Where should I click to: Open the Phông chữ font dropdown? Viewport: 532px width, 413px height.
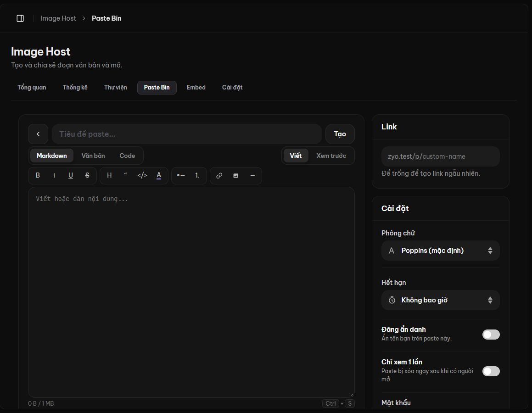[440, 251]
